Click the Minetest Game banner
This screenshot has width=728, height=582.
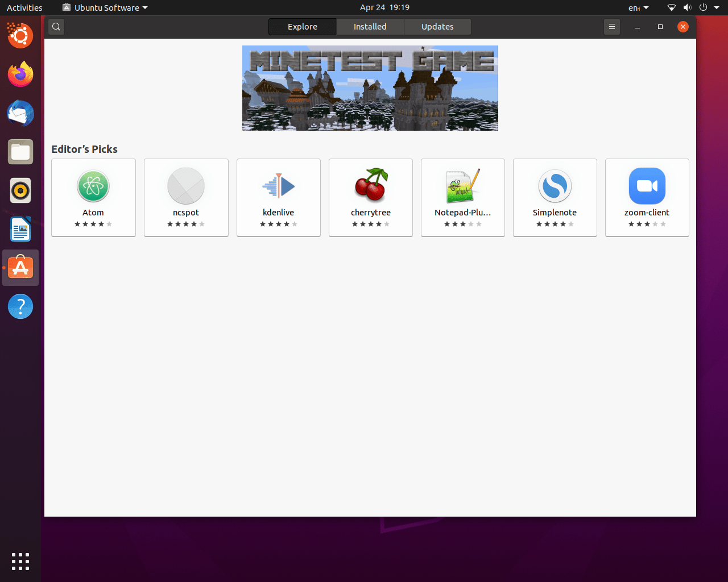(x=370, y=88)
